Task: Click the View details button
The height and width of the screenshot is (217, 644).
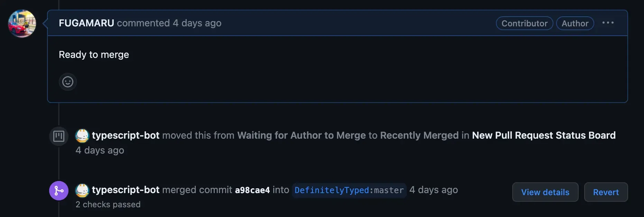Action: (x=545, y=192)
